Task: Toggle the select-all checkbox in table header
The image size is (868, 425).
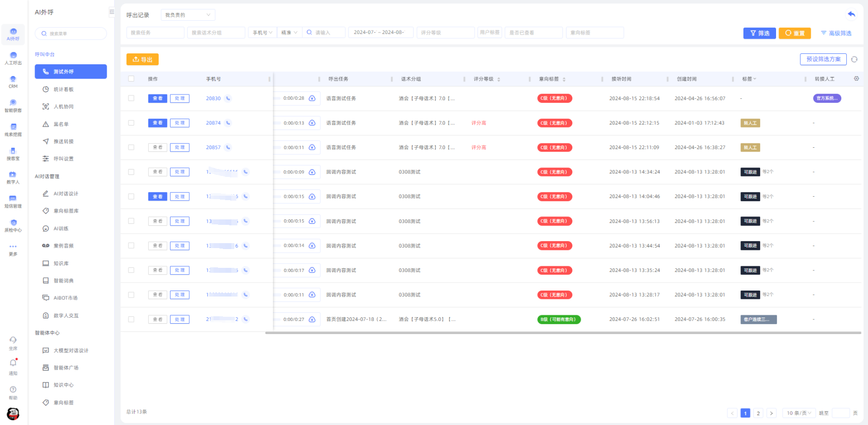Action: click(131, 79)
